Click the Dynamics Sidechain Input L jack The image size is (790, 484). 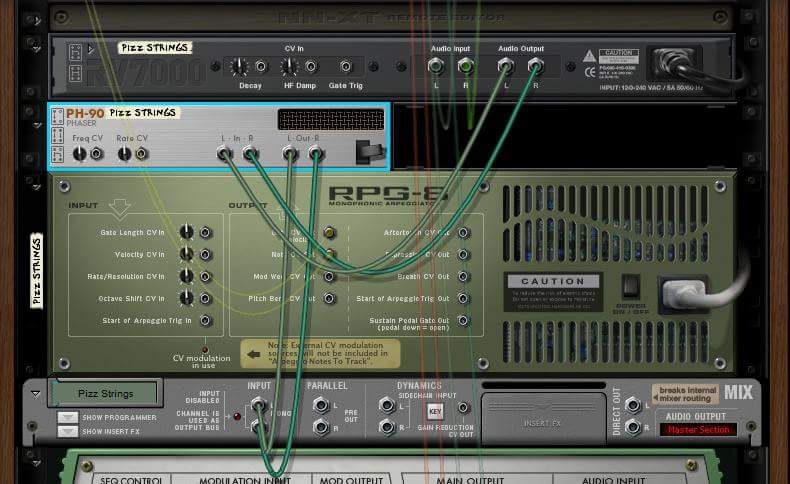386,405
